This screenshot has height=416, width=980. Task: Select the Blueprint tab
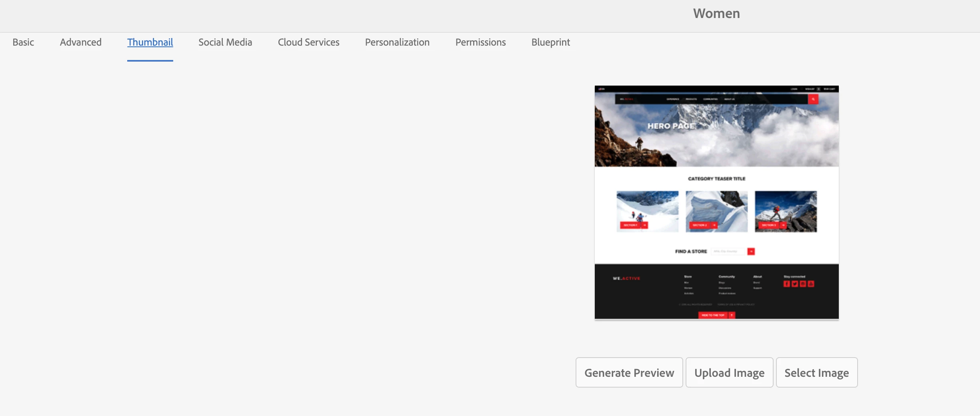click(x=550, y=42)
